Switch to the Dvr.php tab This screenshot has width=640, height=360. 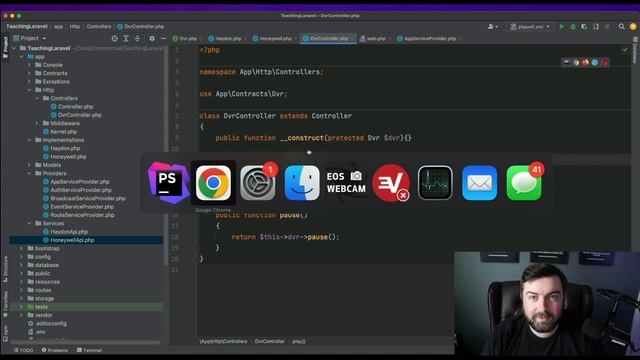pos(187,38)
